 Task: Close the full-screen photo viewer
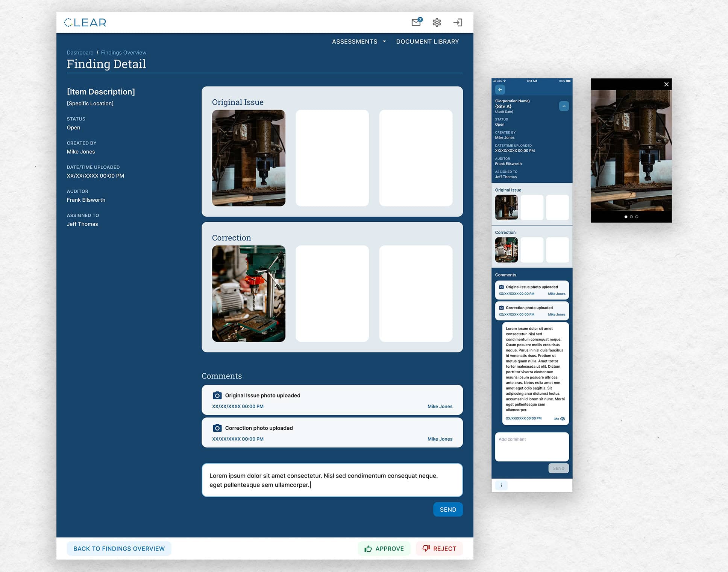click(x=666, y=84)
